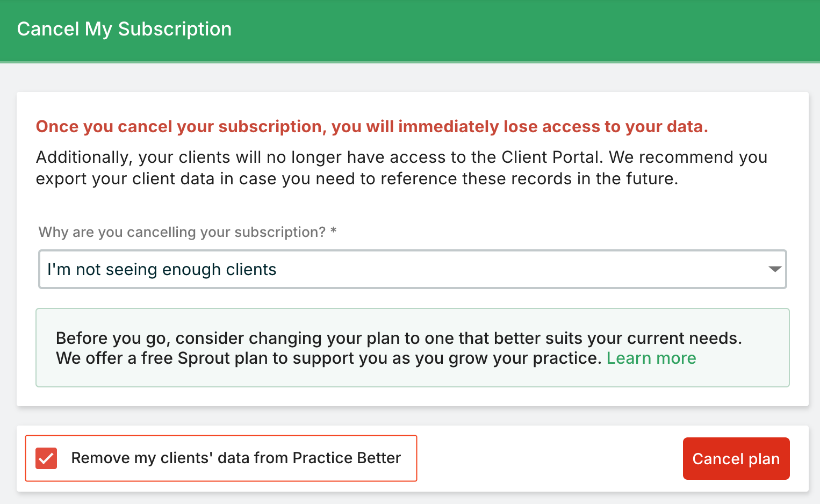Click the Client Portal export recommendation paragraph

coord(401,168)
